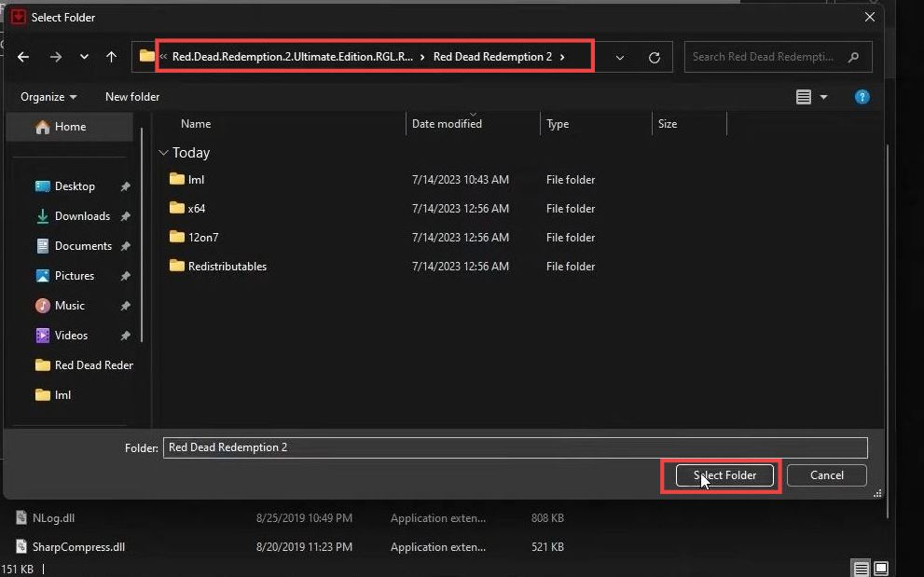
Task: Click the Folder name input field
Action: tap(515, 447)
